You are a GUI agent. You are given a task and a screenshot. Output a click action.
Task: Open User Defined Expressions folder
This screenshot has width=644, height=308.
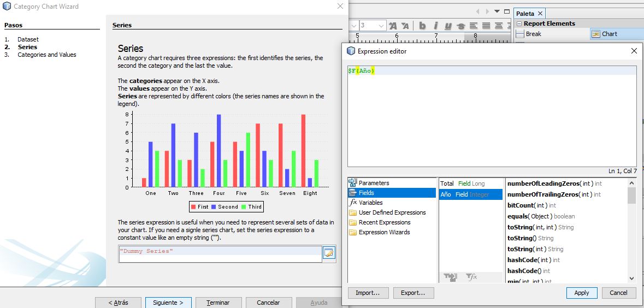(x=392, y=212)
